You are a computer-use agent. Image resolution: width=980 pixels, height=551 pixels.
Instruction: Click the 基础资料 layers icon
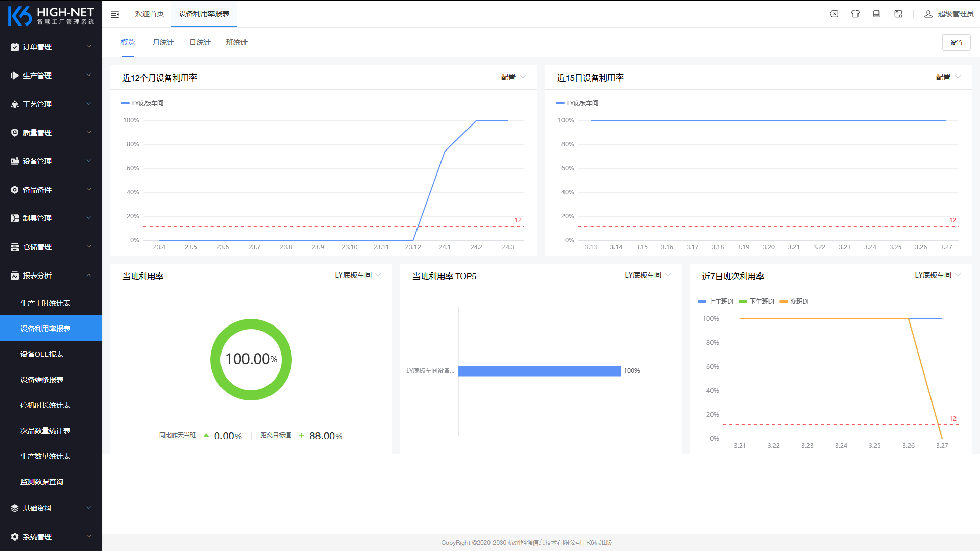[x=15, y=508]
